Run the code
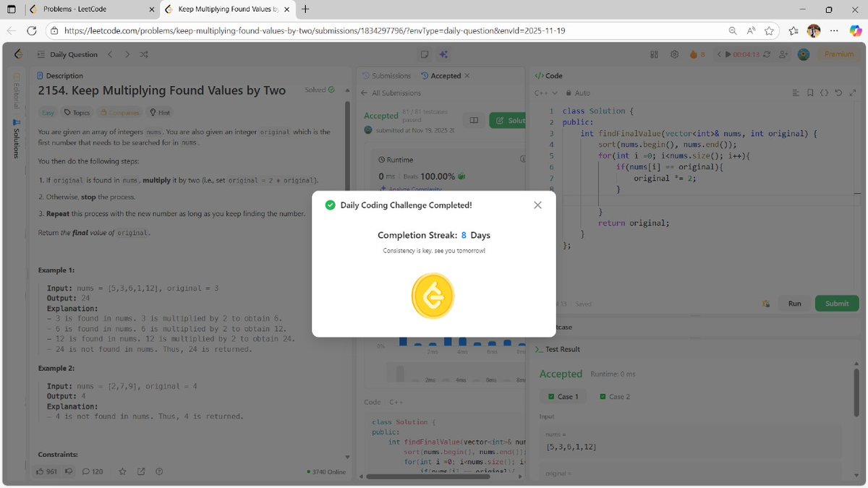 click(794, 304)
